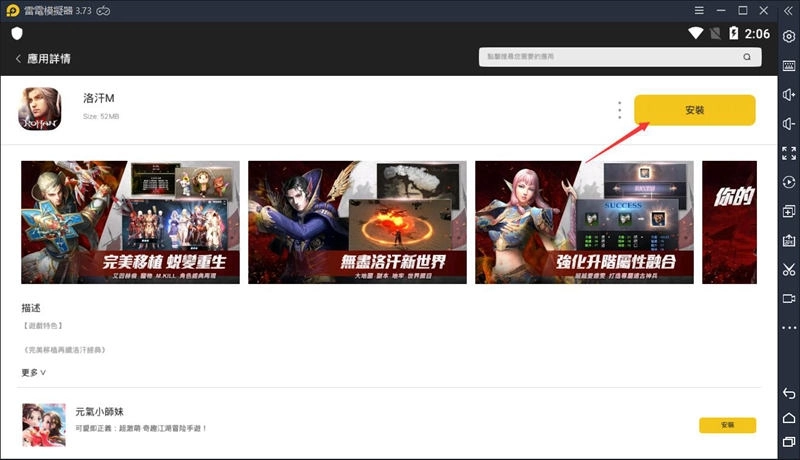Screen dimensions: 800x460
Task: Open emulator settings gear in sidebar
Action: [x=789, y=37]
